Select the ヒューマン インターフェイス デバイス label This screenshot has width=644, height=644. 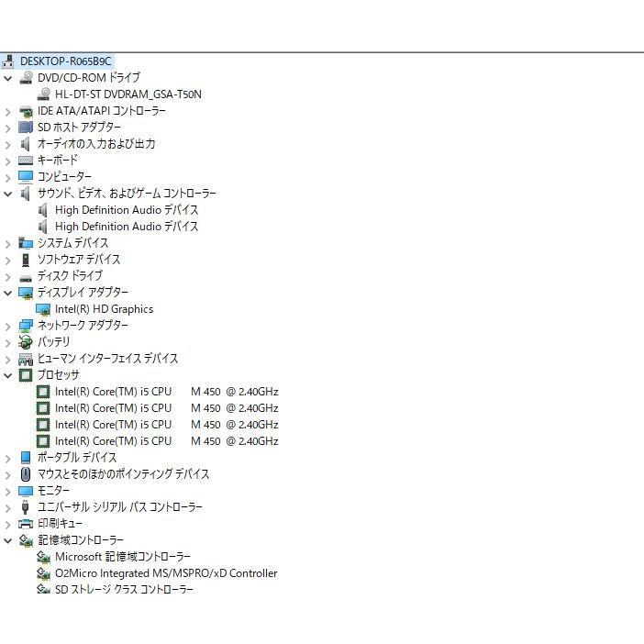108,359
